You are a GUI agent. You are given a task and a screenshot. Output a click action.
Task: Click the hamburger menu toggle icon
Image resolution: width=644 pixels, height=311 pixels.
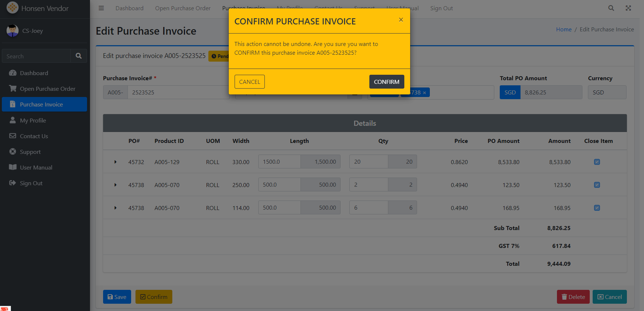pyautogui.click(x=101, y=8)
